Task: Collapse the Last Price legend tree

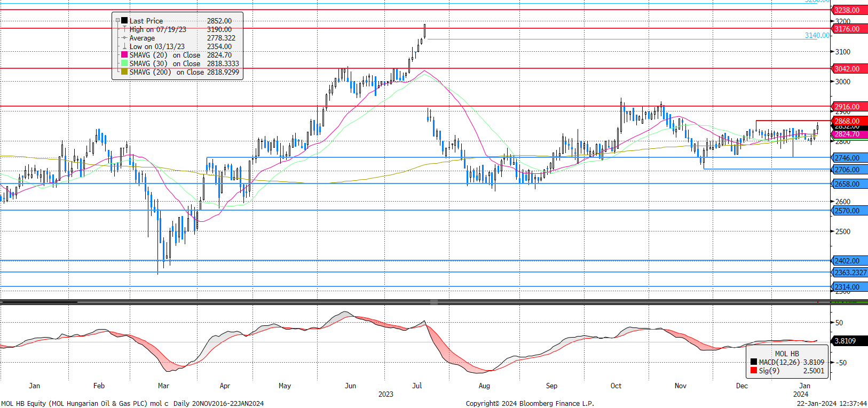Action: tap(118, 21)
